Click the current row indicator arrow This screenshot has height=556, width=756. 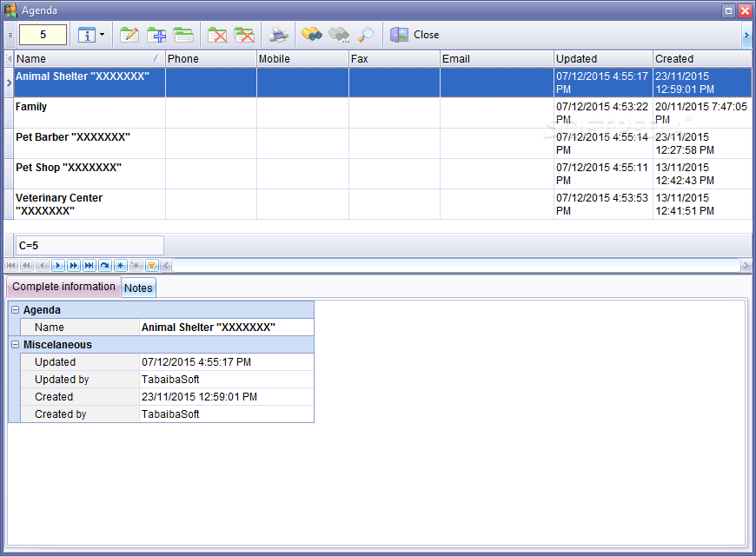10,83
